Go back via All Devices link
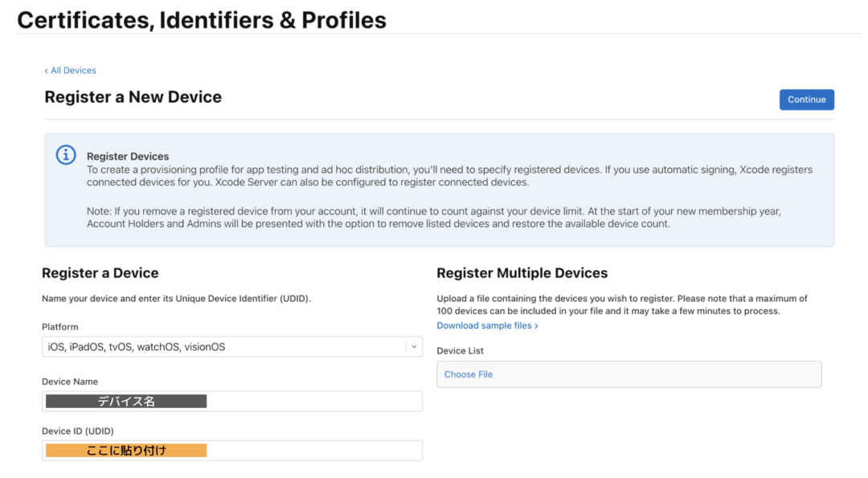This screenshot has width=868, height=478. tap(70, 70)
